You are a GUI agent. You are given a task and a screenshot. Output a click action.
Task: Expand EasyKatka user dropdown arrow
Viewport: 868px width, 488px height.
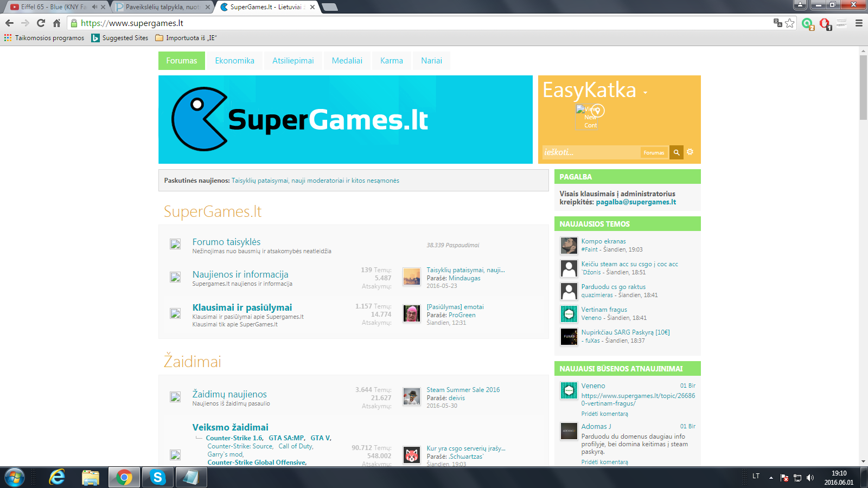(645, 93)
